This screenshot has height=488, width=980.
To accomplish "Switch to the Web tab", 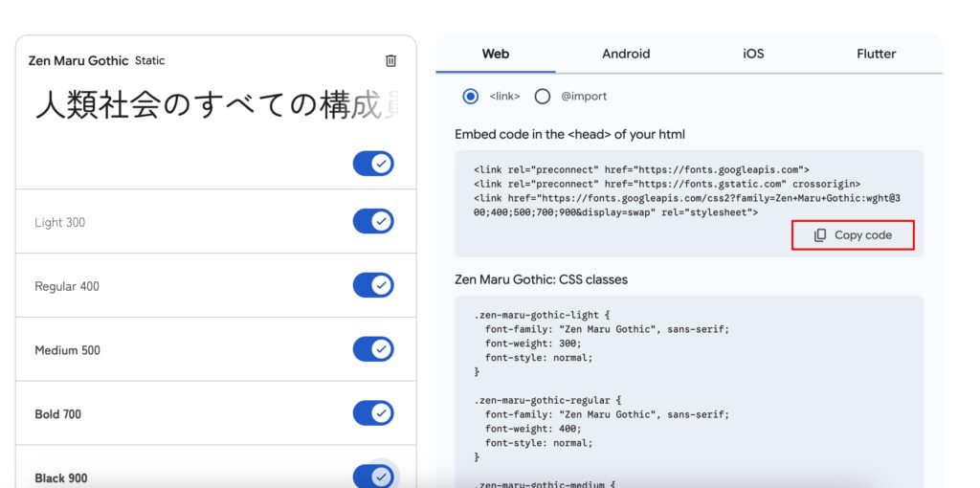I will 495,54.
